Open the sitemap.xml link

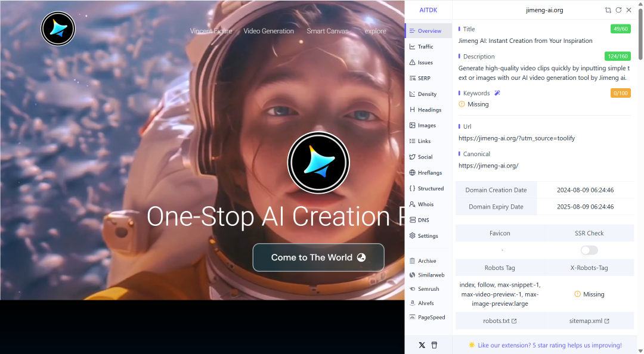(x=589, y=321)
